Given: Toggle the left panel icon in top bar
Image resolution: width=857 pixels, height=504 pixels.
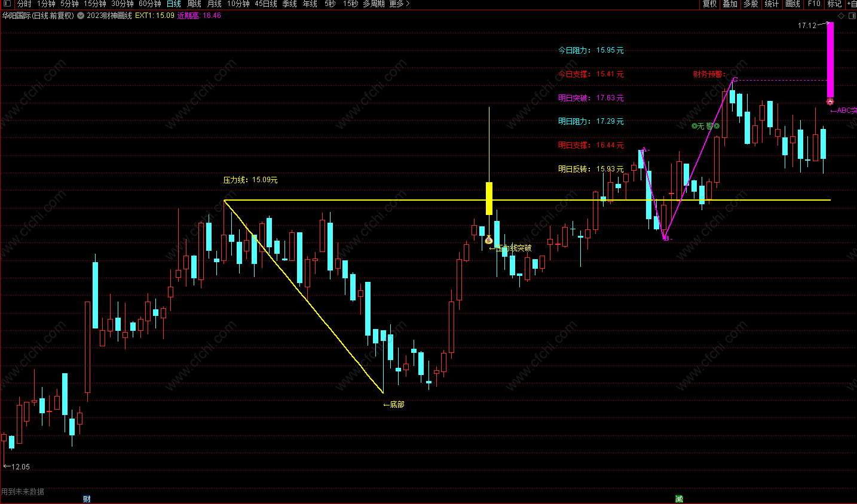Looking at the screenshot, I should pyautogui.click(x=7, y=4).
